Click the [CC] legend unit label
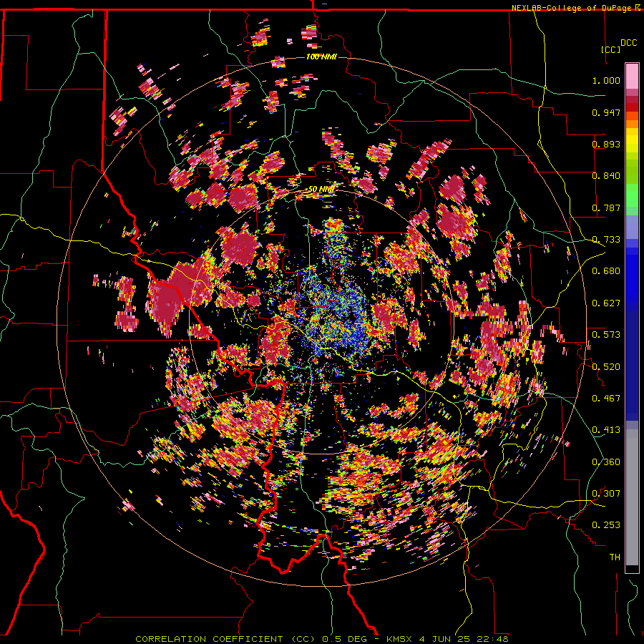The height and width of the screenshot is (644, 644). [610, 49]
